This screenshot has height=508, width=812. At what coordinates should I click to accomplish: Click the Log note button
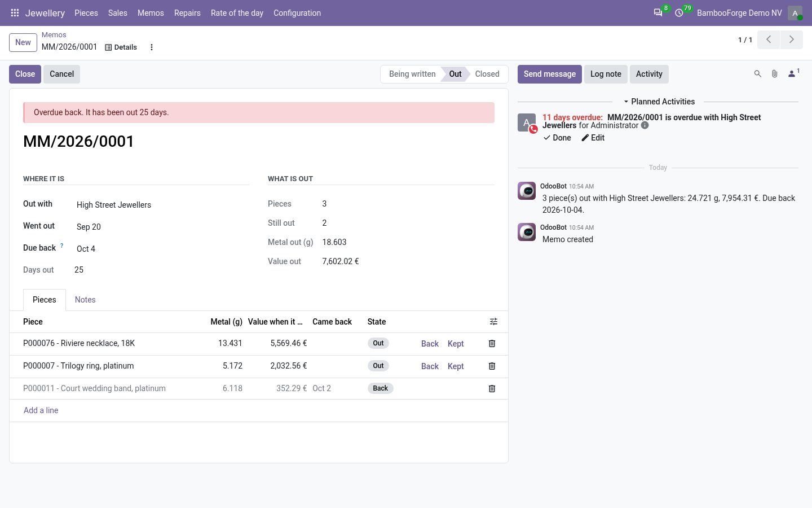pos(606,74)
